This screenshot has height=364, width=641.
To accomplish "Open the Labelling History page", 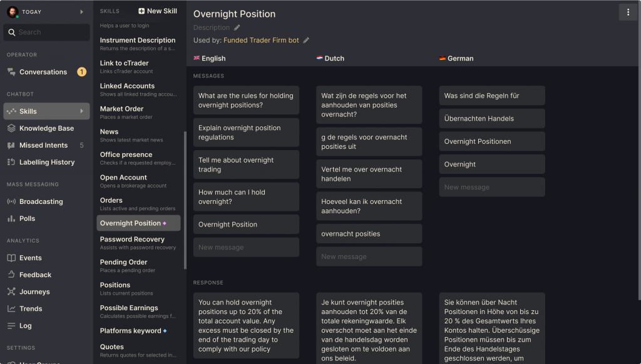I will click(47, 162).
